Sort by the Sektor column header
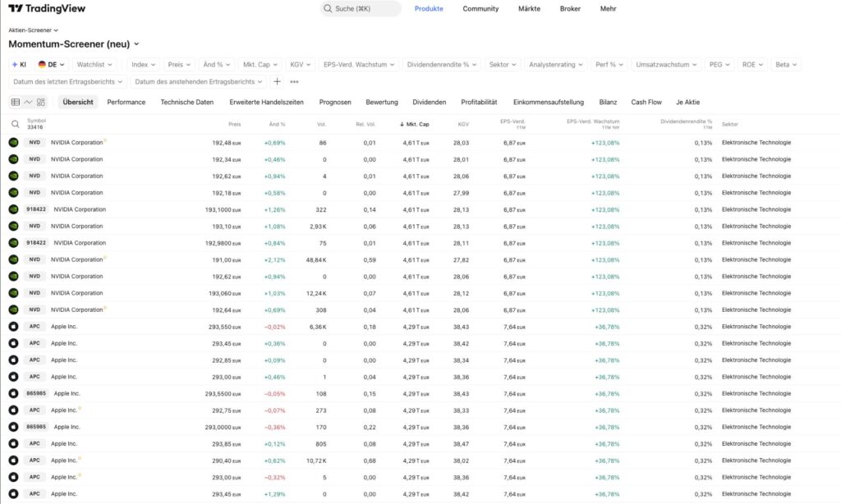 (730, 125)
